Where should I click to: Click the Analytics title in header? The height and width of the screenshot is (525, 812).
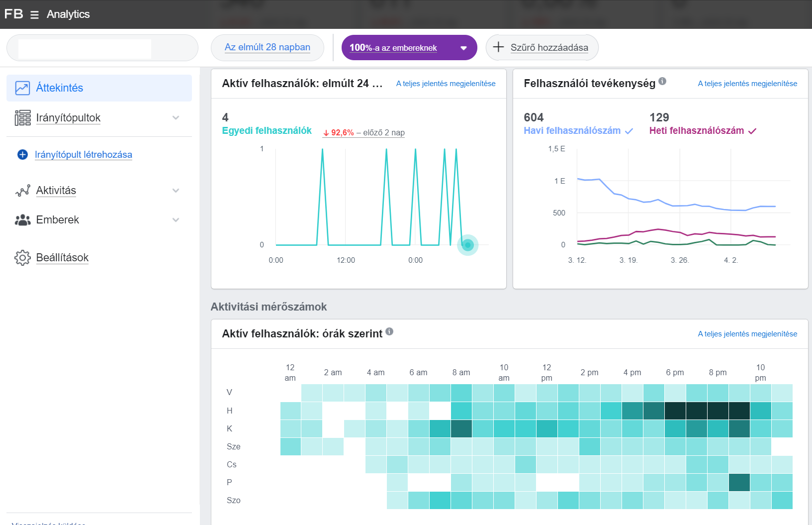click(x=68, y=14)
